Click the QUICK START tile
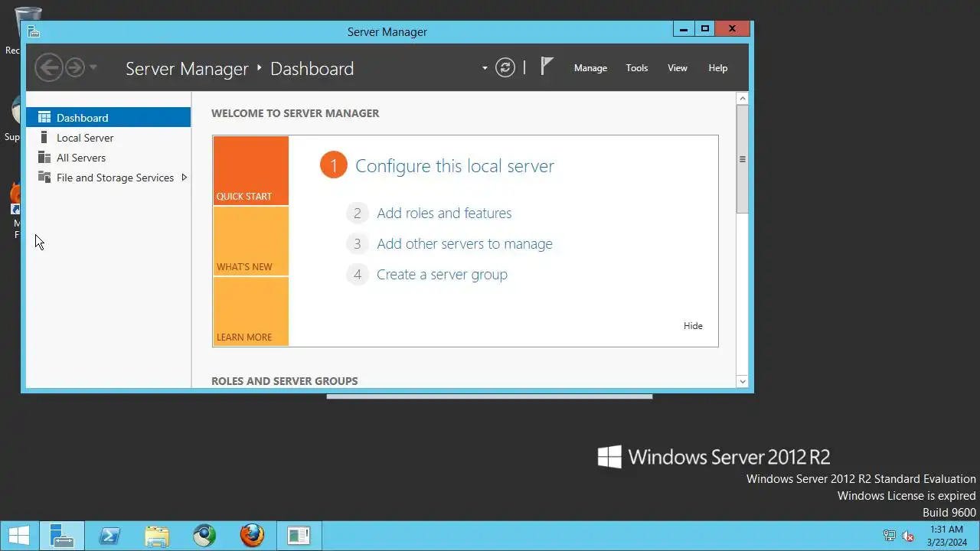The height and width of the screenshot is (551, 980). tap(251, 171)
